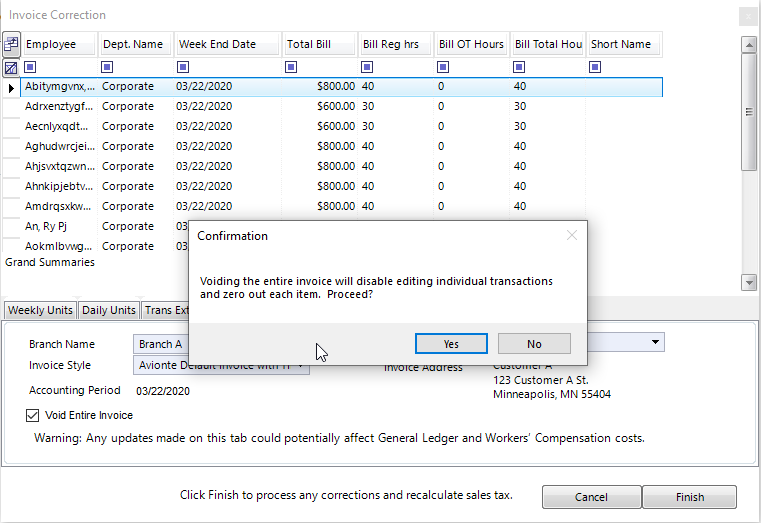Click the clear filter icon in filter row

pyautogui.click(x=11, y=67)
